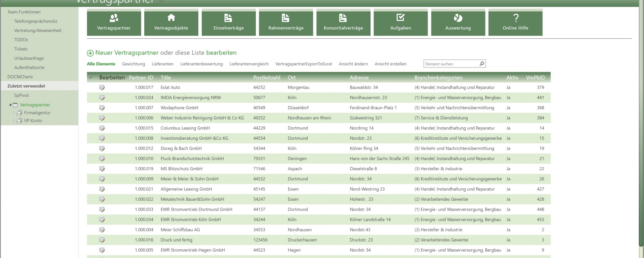
Task: Click the edit icon for EWR Stromvertrieb Hagen GmbH
Action: pos(102,250)
